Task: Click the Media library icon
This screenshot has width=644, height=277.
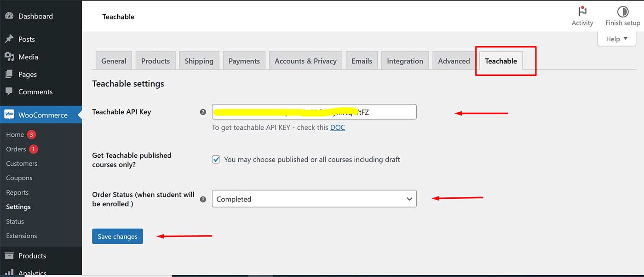Action: 9,57
